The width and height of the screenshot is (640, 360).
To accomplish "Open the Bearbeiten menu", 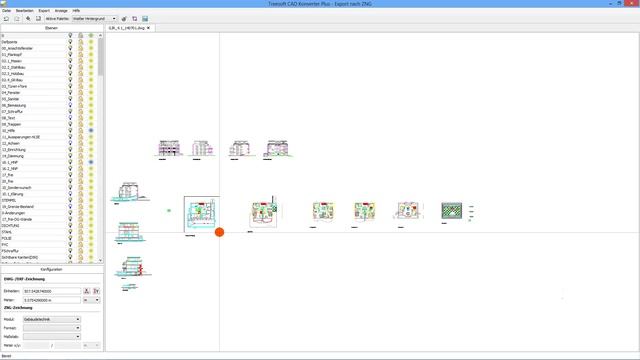I will point(24,11).
